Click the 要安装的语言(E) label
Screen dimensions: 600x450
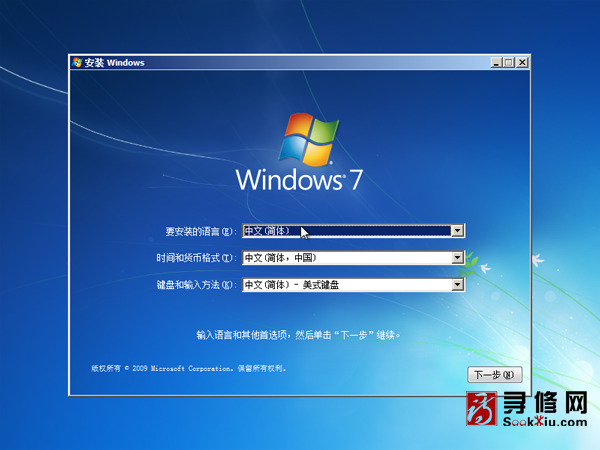201,232
